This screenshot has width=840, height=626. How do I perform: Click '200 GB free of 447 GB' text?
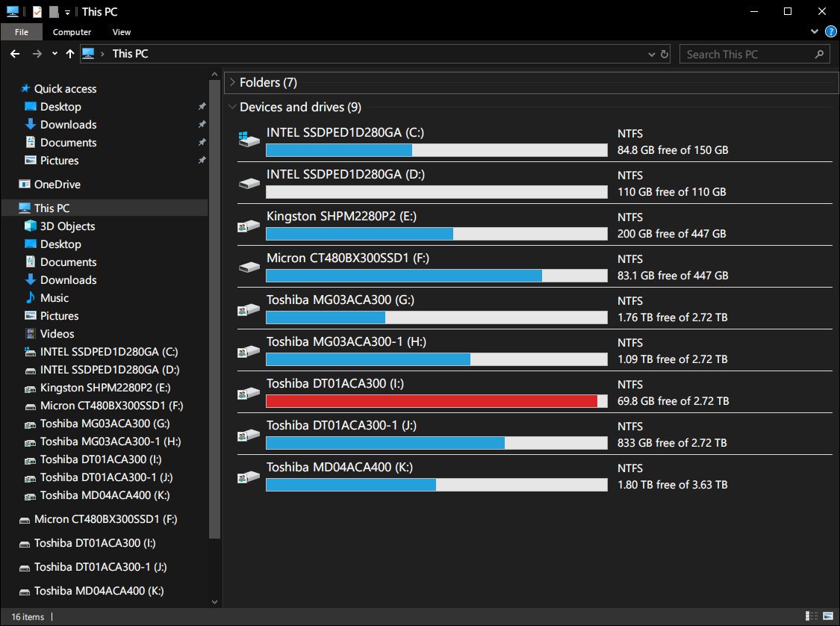tap(672, 234)
